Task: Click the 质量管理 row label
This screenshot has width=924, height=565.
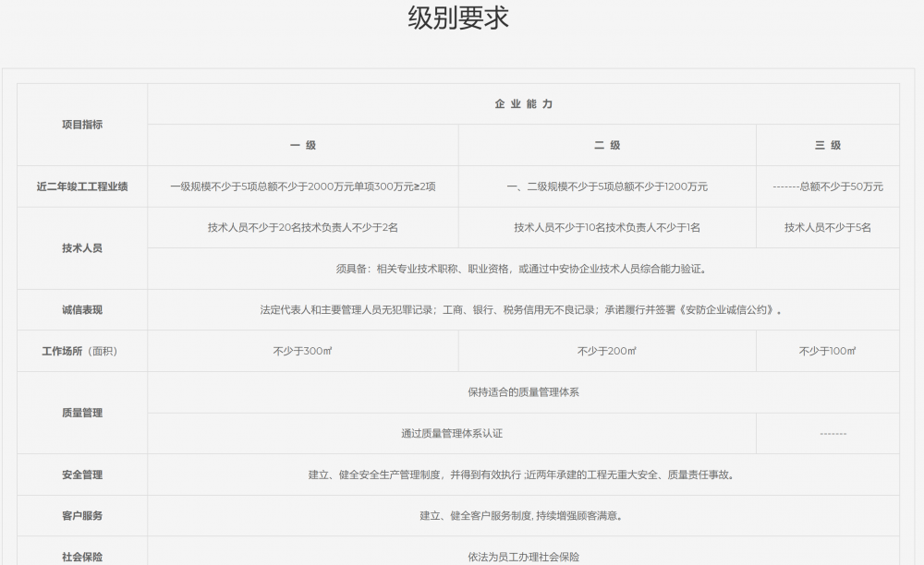Action: click(x=82, y=413)
